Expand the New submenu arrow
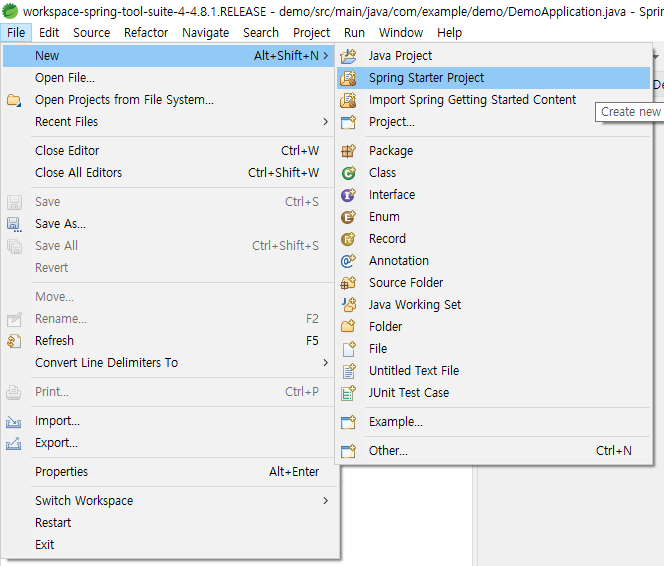This screenshot has height=566, width=664. [x=326, y=55]
